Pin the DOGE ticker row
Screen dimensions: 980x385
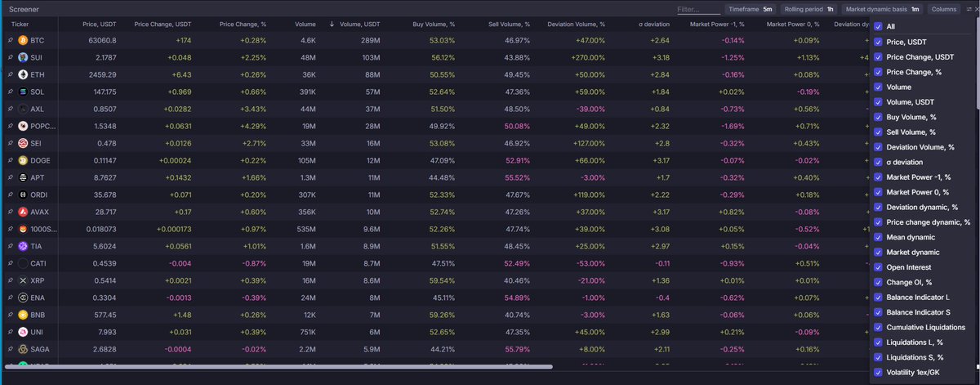(10, 160)
